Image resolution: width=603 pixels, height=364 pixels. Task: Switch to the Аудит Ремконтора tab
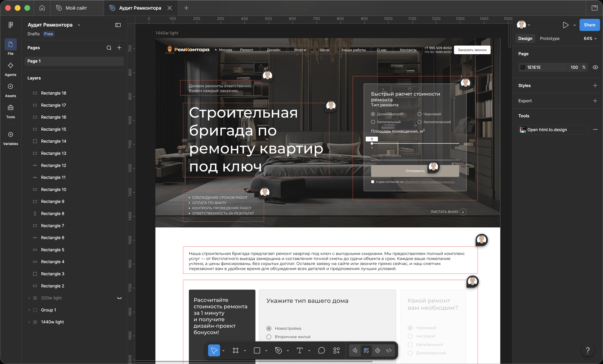click(x=141, y=8)
